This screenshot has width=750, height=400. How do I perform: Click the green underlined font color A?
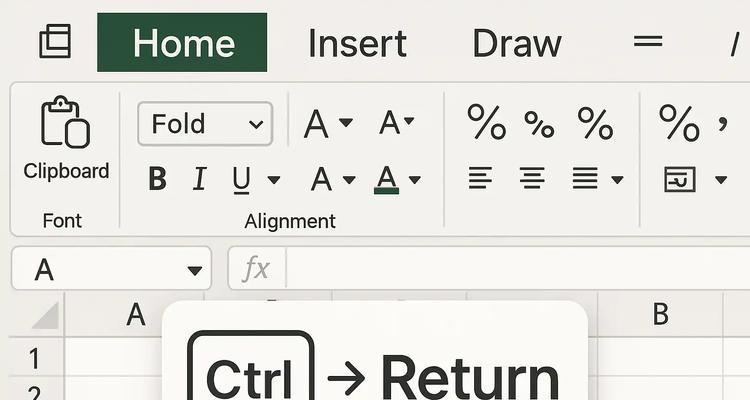click(x=386, y=180)
